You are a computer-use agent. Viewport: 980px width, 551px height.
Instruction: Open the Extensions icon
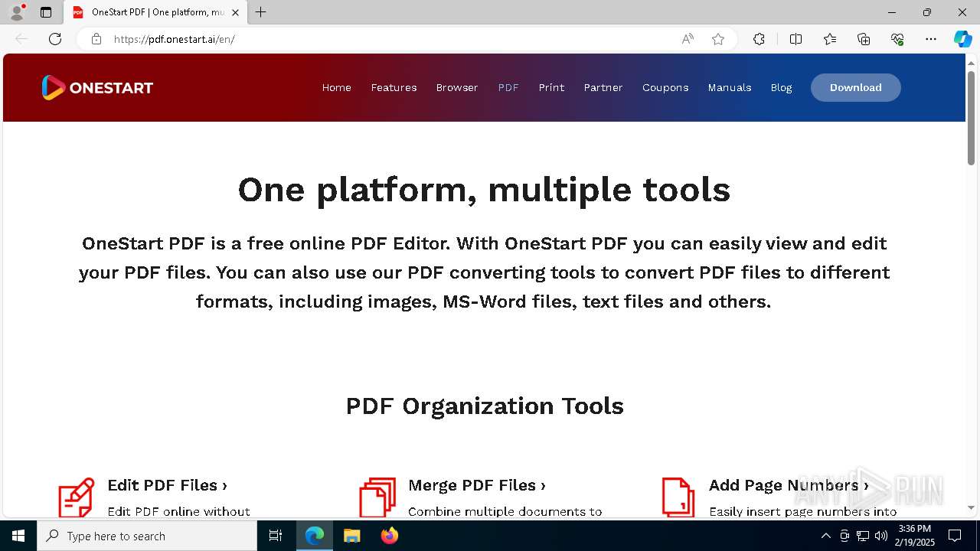(x=759, y=39)
